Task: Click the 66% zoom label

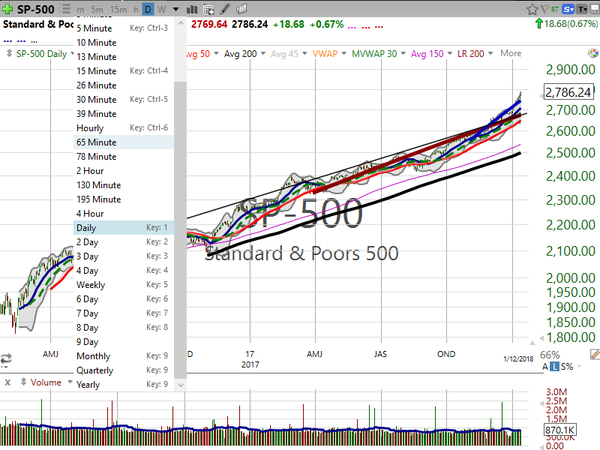Action: [x=549, y=355]
